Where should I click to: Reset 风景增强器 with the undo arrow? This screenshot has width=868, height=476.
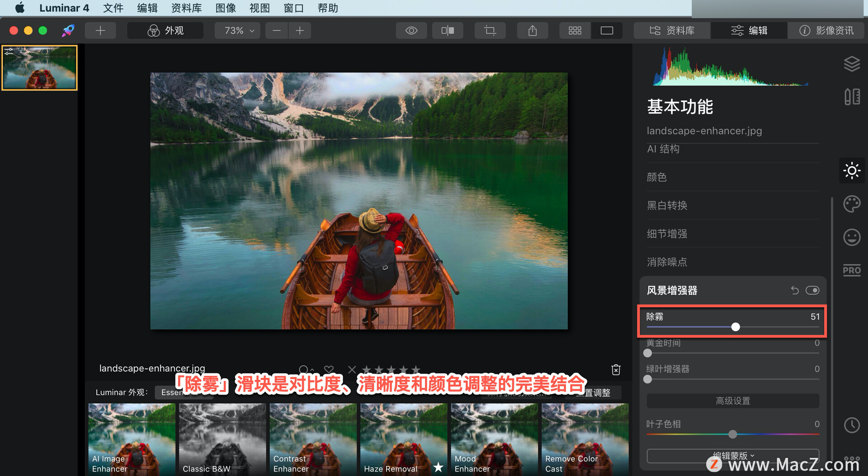point(795,290)
